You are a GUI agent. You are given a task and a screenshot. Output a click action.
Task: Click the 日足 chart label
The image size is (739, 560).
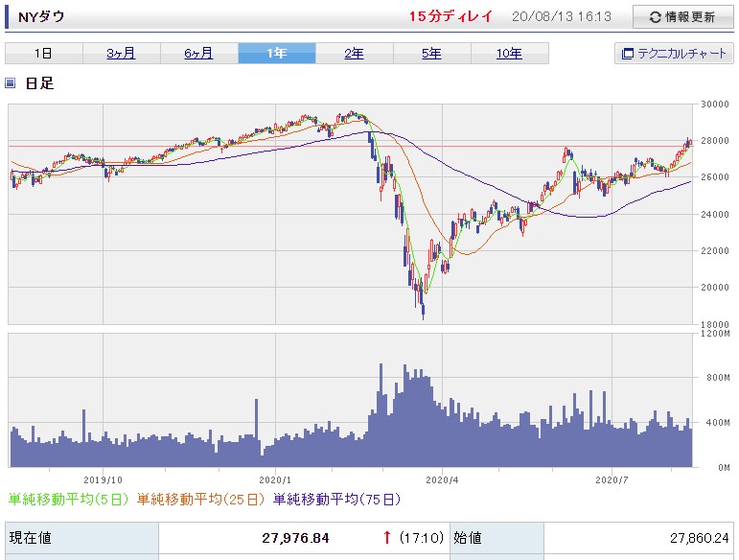tap(39, 83)
